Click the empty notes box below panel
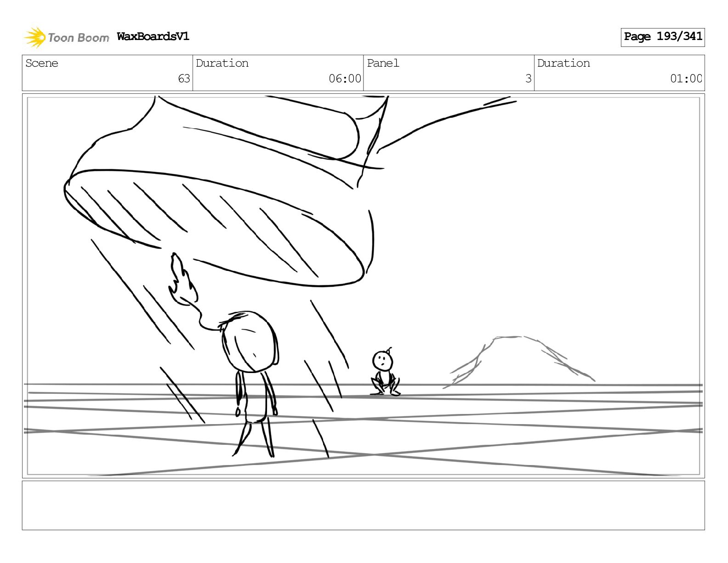 (x=364, y=506)
